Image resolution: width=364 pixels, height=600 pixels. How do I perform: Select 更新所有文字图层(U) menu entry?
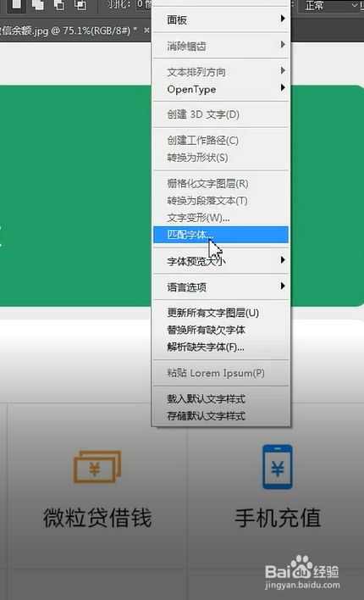coord(221,313)
